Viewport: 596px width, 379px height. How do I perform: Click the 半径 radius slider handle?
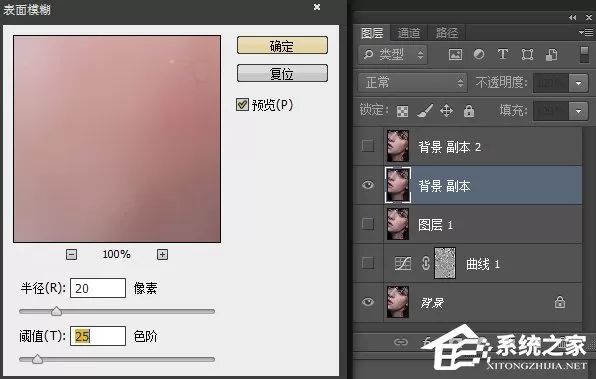(56, 311)
